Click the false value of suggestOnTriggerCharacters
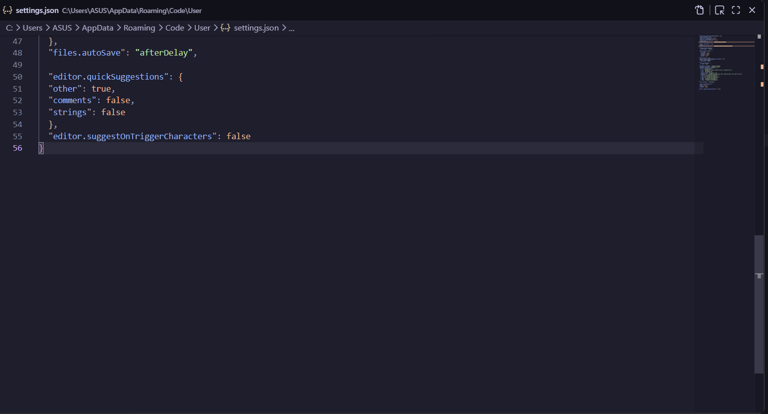The image size is (768, 414). [239, 136]
